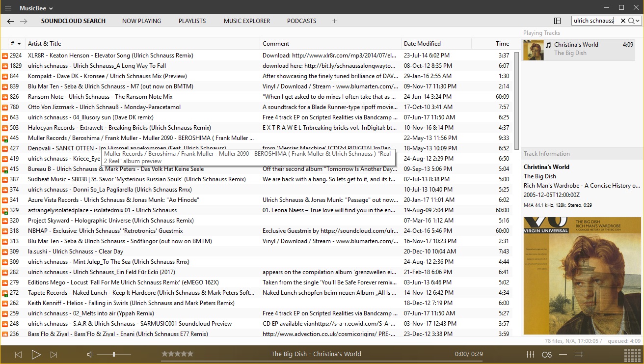Set rating using the stars
The image size is (644, 364).
(177, 354)
